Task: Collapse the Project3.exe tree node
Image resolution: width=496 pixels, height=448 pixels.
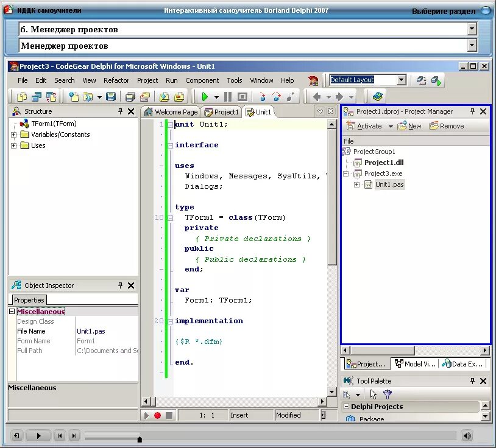Action: point(345,173)
